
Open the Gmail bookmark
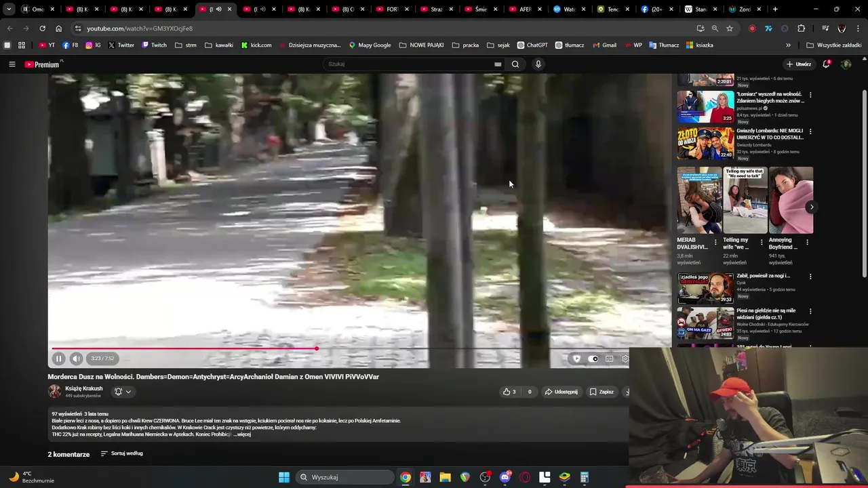[x=604, y=45]
